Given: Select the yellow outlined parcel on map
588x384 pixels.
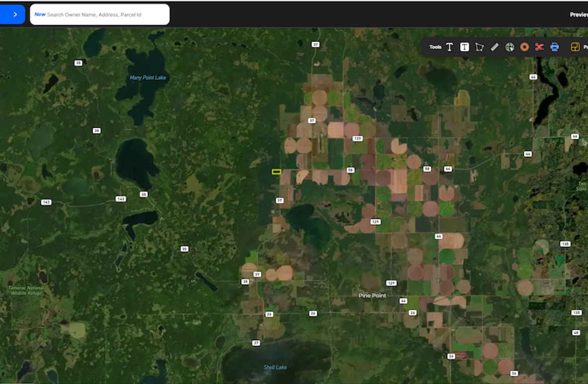Looking at the screenshot, I should pos(277,172).
